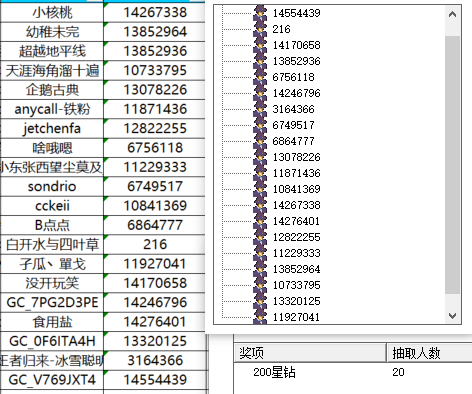This screenshot has width=472, height=394.
Task: Select spreadsheet cell 食用盐
Action: [x=52, y=322]
